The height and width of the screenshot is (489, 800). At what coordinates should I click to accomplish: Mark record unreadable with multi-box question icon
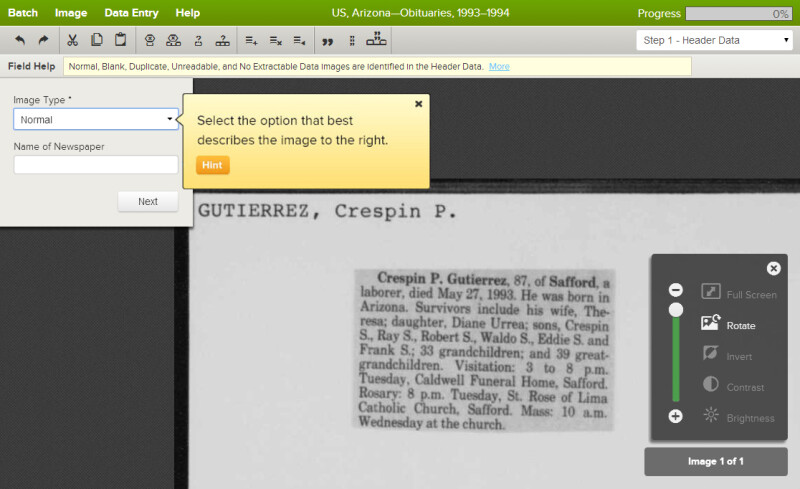(222, 40)
